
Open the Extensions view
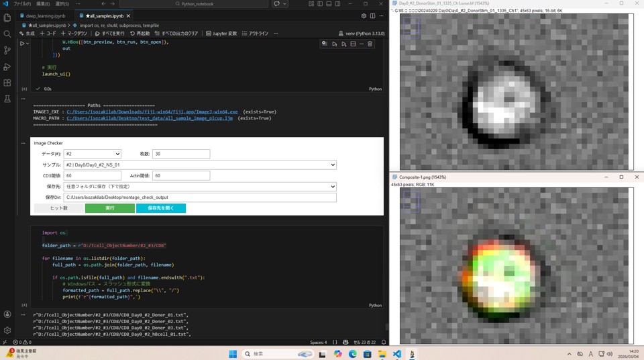click(x=7, y=83)
